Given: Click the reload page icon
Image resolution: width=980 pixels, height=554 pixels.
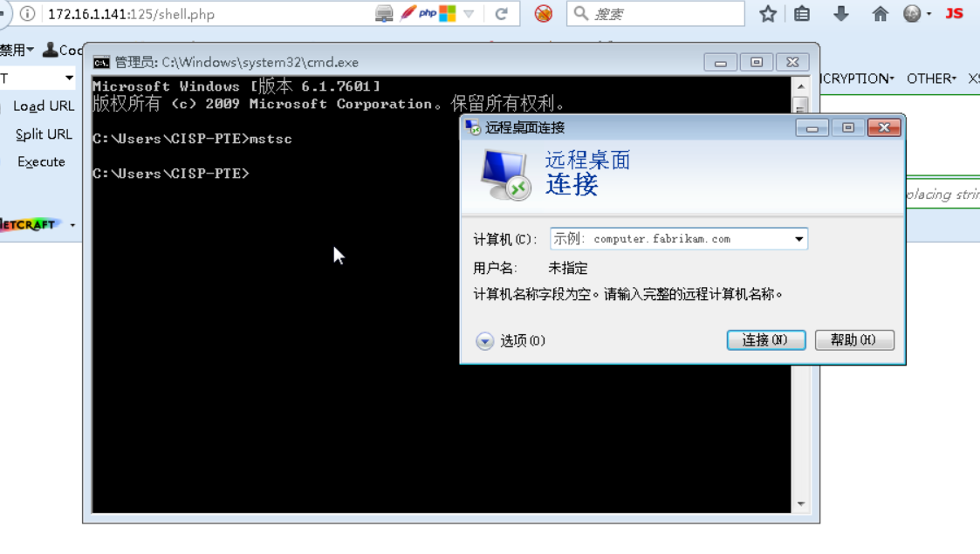Looking at the screenshot, I should coord(501,14).
